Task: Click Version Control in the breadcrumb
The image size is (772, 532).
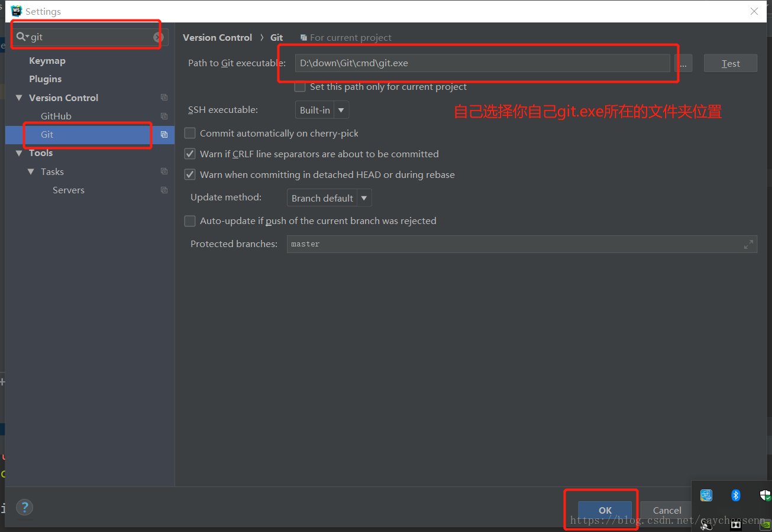Action: tap(218, 37)
